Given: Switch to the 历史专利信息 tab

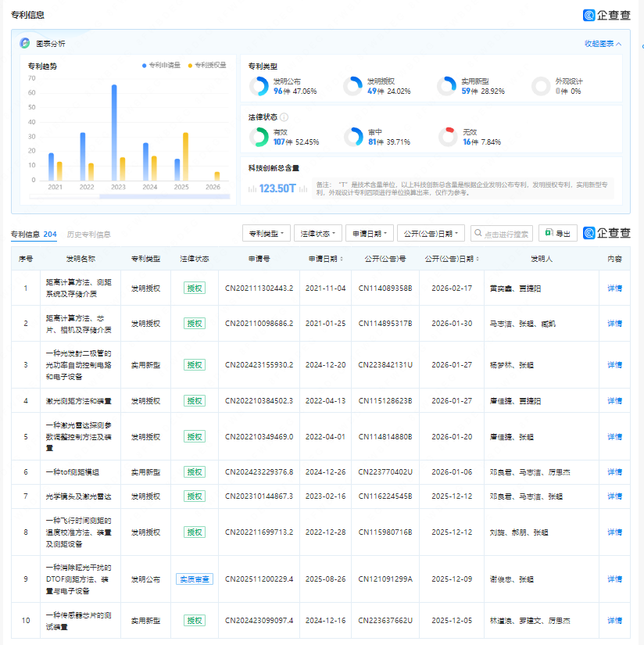Looking at the screenshot, I should click(88, 235).
